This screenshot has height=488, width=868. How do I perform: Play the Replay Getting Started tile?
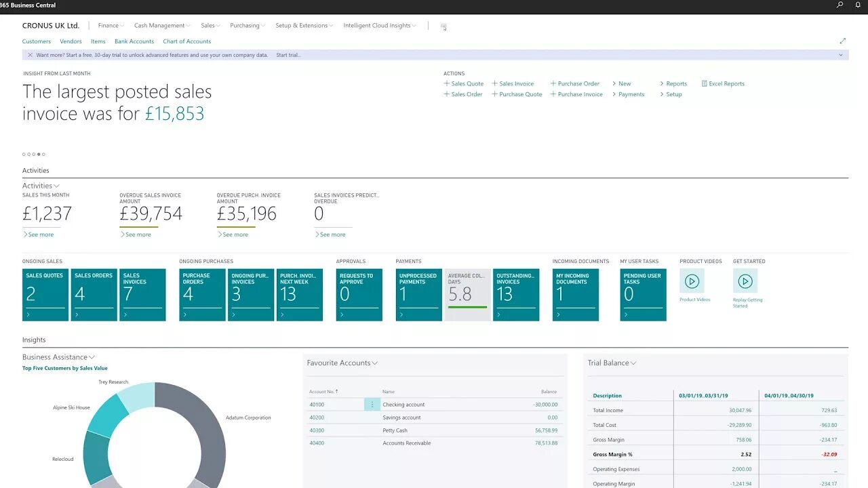pos(745,281)
